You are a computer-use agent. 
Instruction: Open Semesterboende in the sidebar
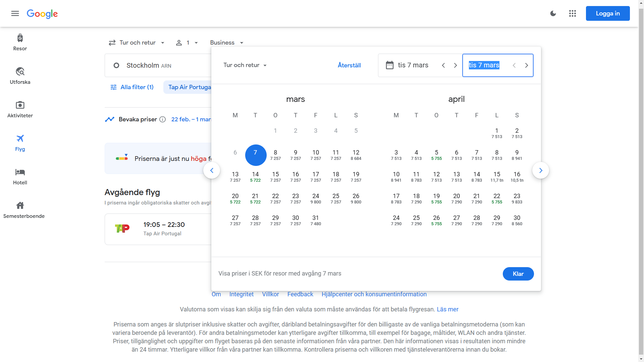(x=23, y=210)
